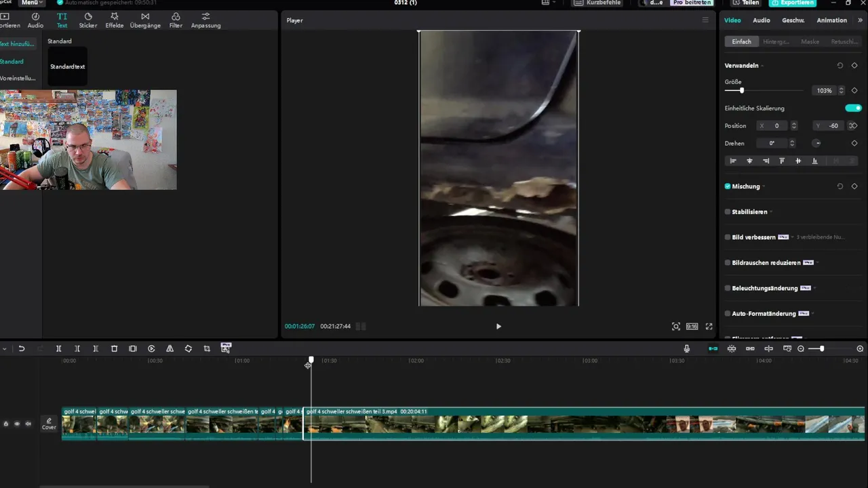Open the Player hamburger menu
868x488 pixels.
click(x=705, y=20)
